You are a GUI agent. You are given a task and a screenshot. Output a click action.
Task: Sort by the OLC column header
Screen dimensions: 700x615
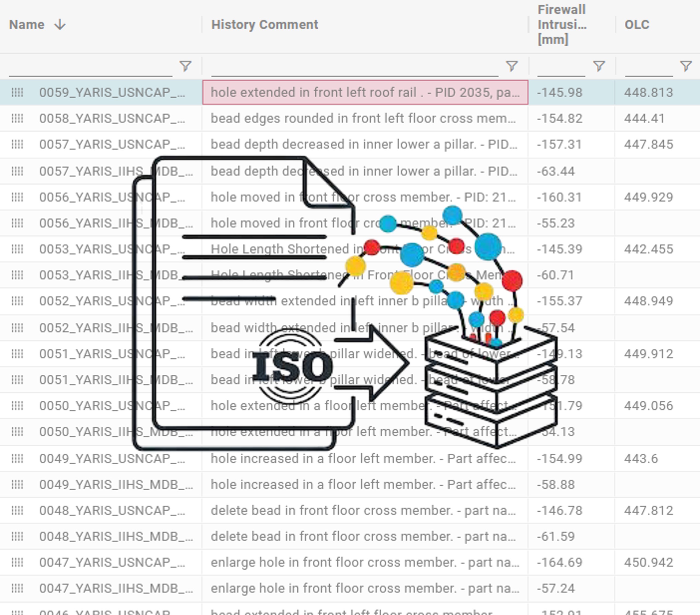637,25
